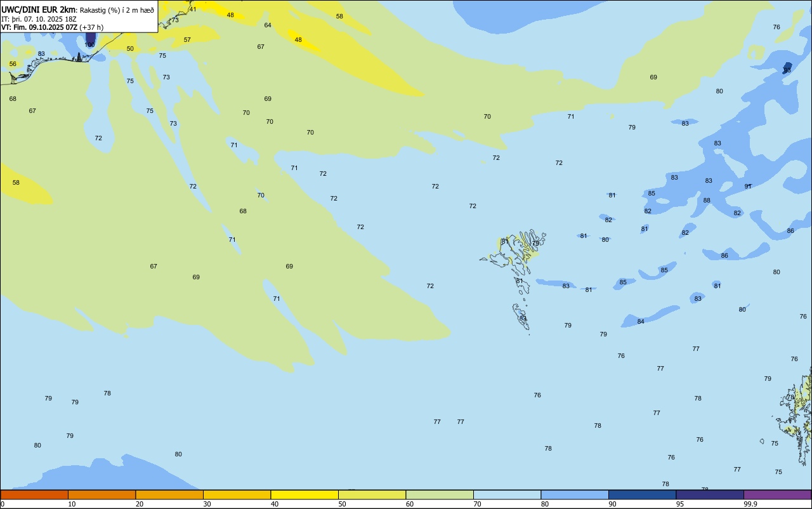Click the dark blue 90–95 legend swatch
Viewport: 812px width, 509px height.
642,494
